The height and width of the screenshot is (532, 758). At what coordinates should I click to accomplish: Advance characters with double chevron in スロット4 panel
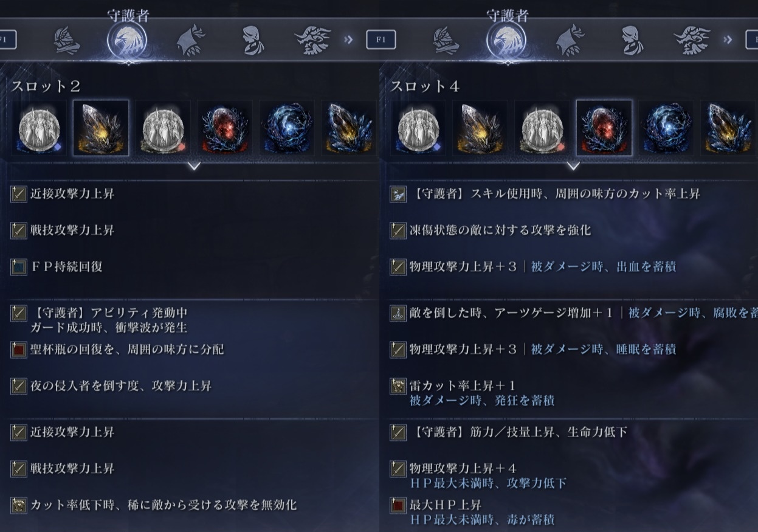[x=728, y=40]
